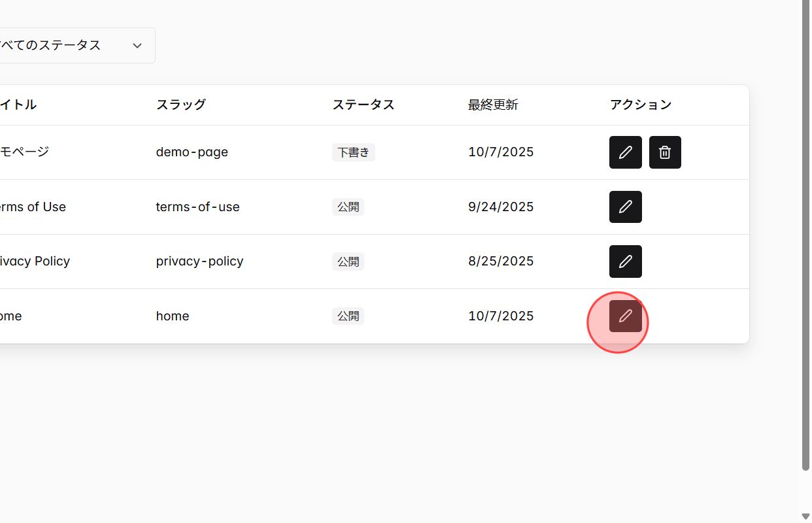This screenshot has width=812, height=523.
Task: Click the 公開 badge on terms-of-use row
Action: (x=348, y=207)
